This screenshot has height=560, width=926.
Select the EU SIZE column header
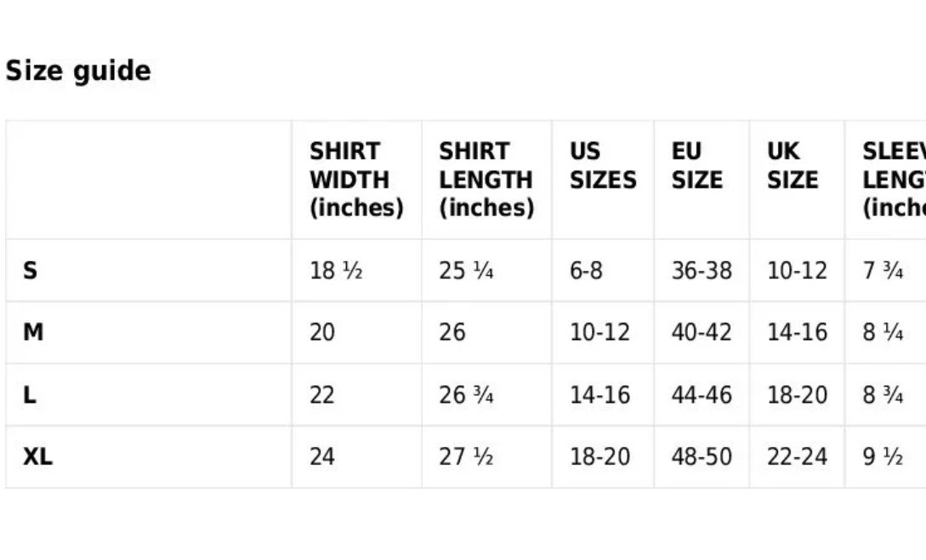pos(696,166)
